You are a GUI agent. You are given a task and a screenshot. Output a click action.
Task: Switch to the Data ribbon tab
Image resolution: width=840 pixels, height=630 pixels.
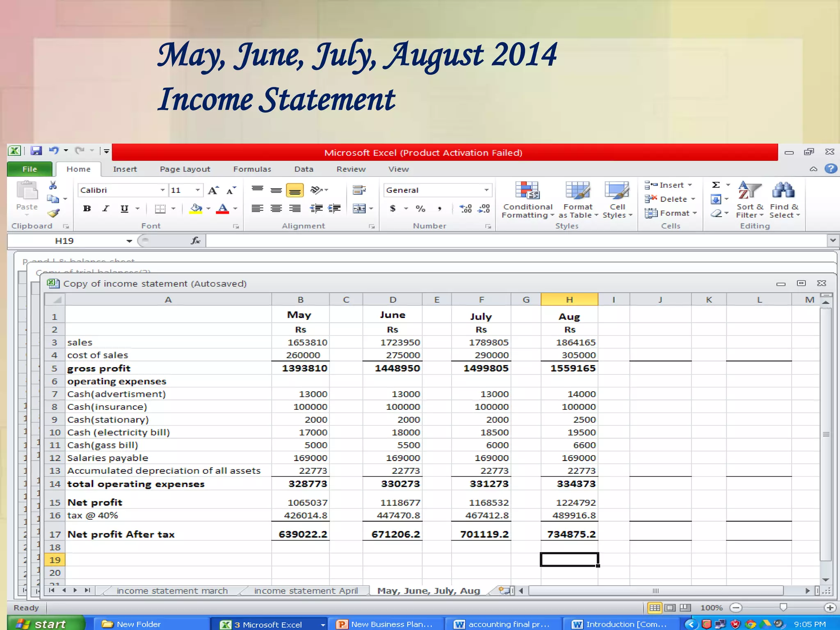point(304,169)
